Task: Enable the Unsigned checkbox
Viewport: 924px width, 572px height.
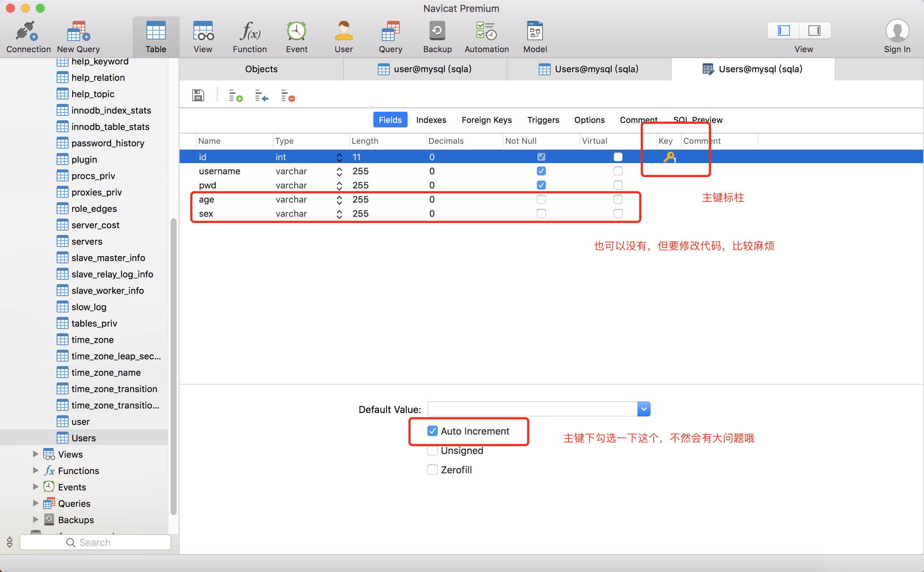Action: click(x=432, y=451)
